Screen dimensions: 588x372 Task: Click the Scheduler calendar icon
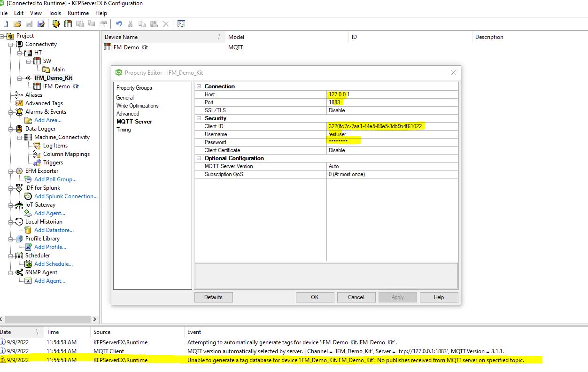[19, 256]
